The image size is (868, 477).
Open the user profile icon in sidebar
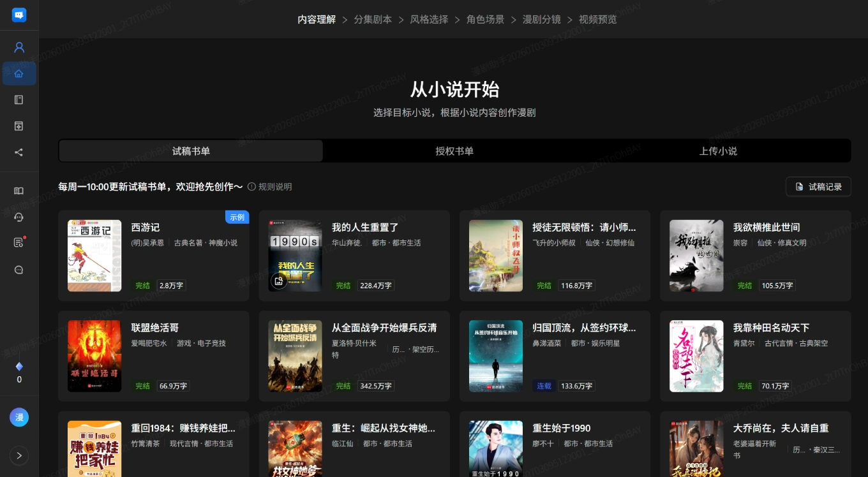click(19, 47)
